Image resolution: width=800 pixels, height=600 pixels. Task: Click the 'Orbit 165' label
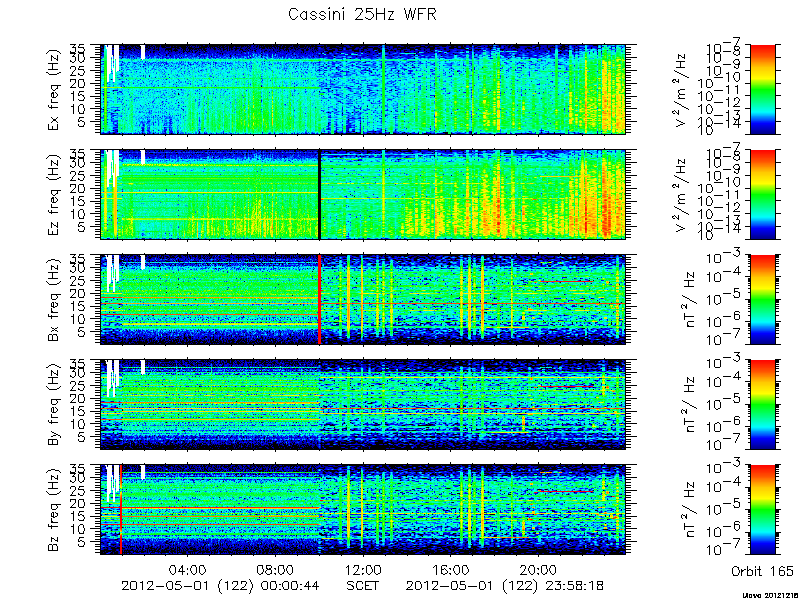coord(762,570)
